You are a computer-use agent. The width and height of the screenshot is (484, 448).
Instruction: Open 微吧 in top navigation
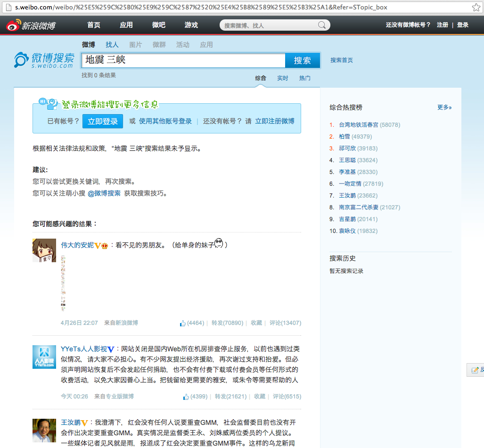159,25
